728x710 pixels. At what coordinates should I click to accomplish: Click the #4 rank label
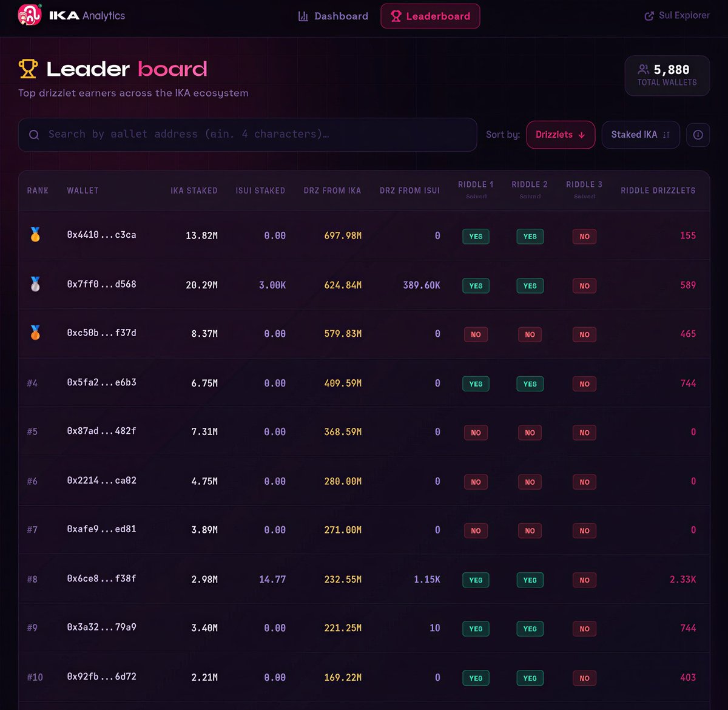pyautogui.click(x=32, y=383)
